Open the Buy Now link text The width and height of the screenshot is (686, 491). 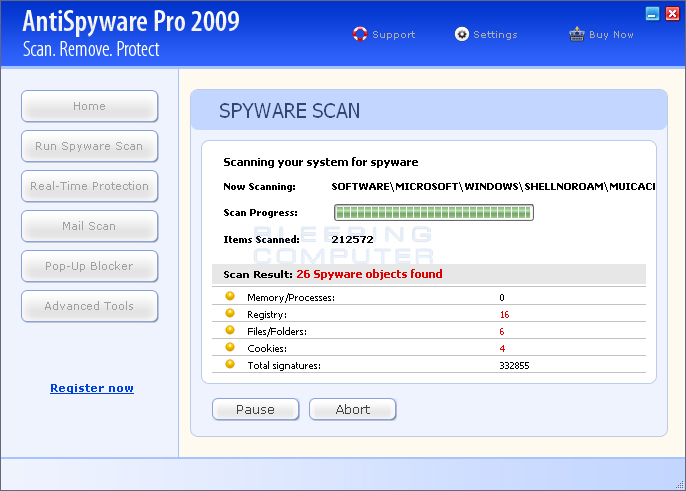pyautogui.click(x=611, y=35)
